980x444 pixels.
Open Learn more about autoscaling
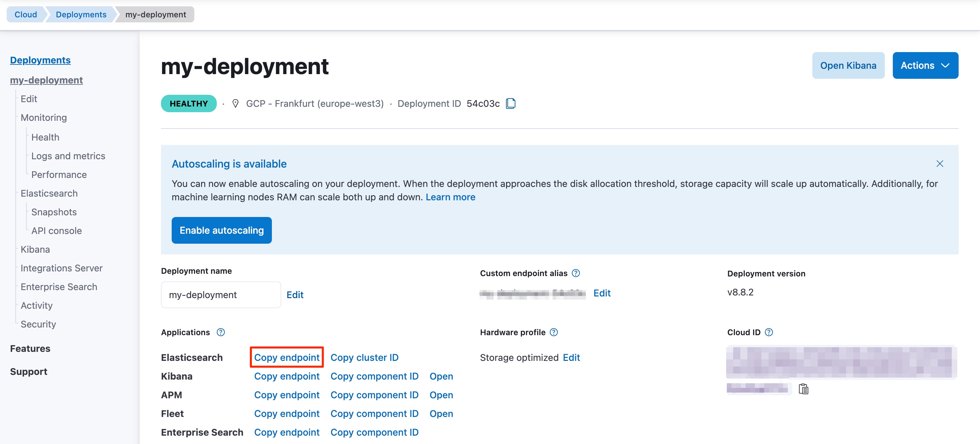(x=451, y=197)
